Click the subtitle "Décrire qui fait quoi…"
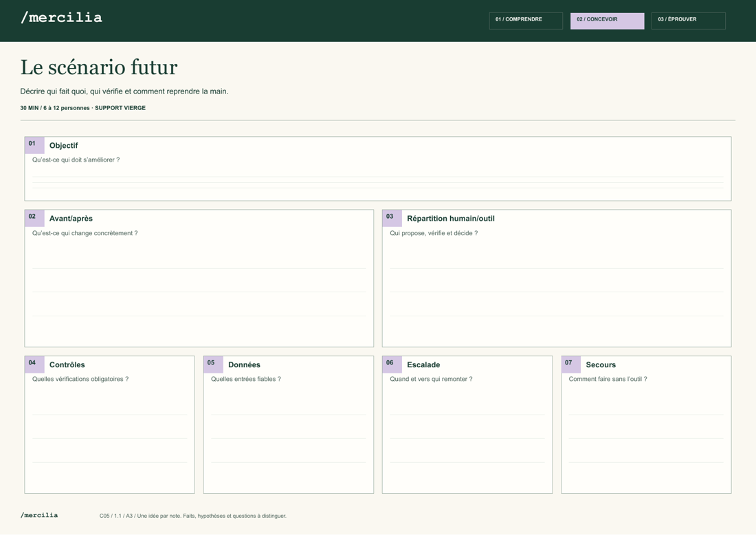Viewport: 756px width, 535px height. (x=124, y=91)
